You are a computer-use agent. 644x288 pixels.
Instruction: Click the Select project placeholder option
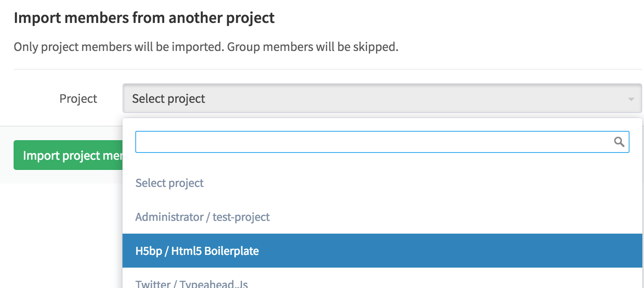click(x=169, y=183)
